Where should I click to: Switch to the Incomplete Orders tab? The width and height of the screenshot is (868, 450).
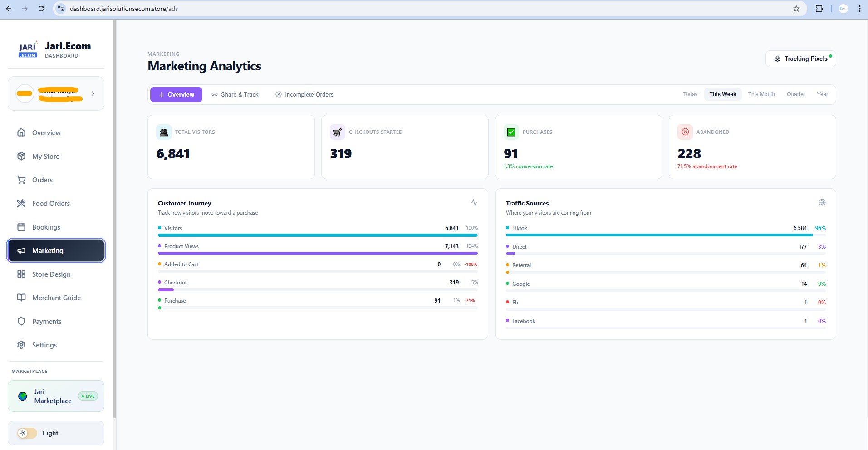click(304, 94)
